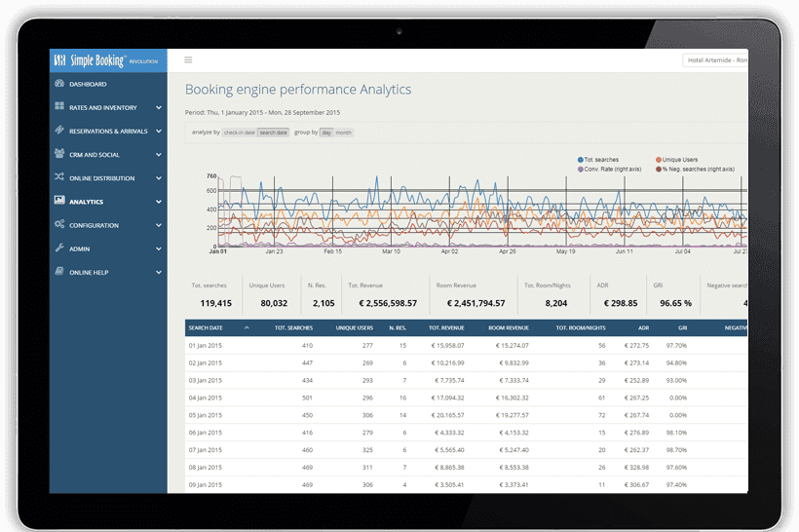Expand the Admin chevron

coord(159,249)
